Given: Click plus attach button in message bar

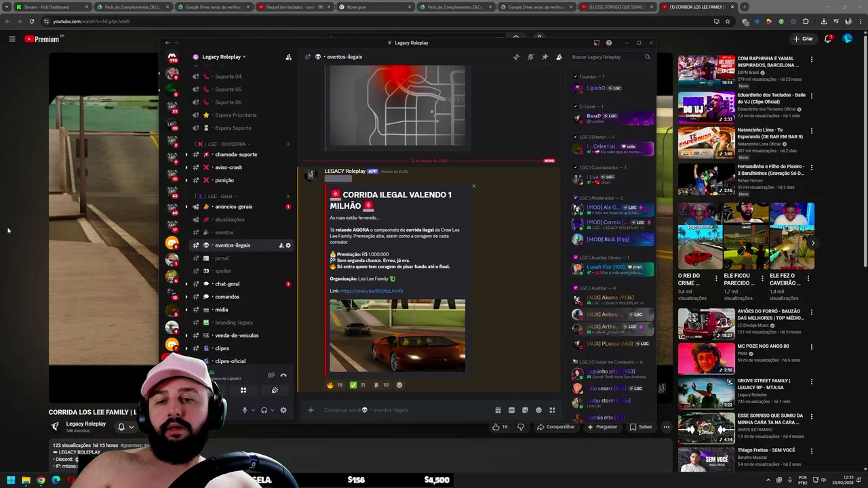Looking at the screenshot, I should point(311,410).
